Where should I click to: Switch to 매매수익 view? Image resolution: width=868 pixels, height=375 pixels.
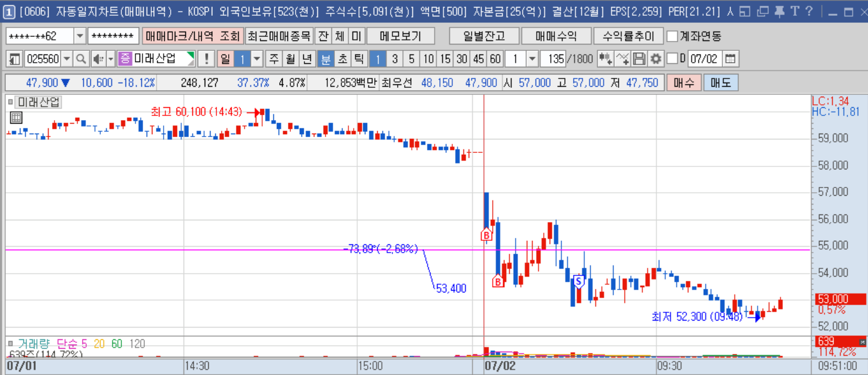pos(556,36)
